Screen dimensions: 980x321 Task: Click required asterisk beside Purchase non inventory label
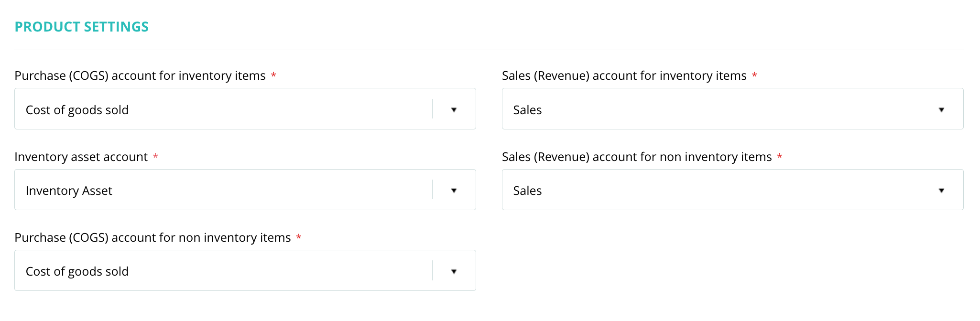[299, 237]
